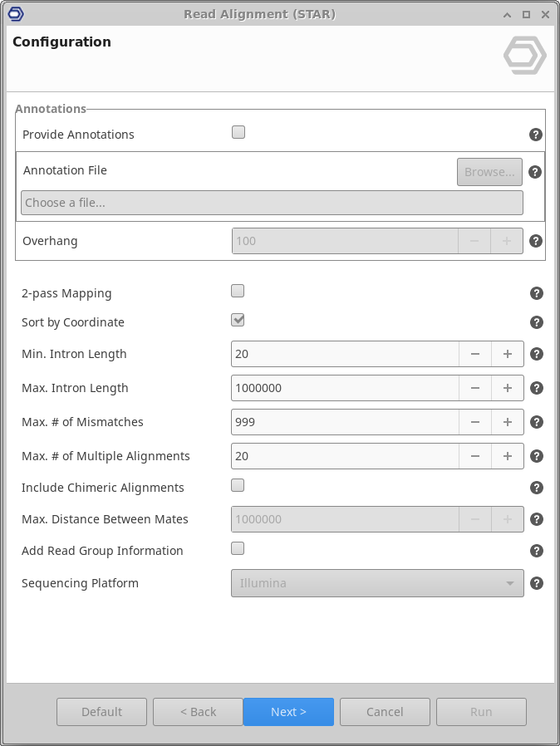This screenshot has width=560, height=746.
Task: Reset settings with the Default button
Action: pos(101,712)
